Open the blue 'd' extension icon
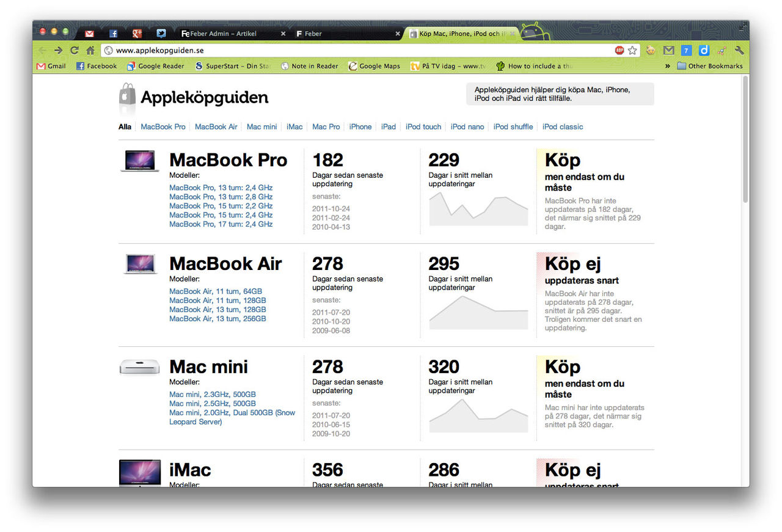The width and height of the screenshot is (782, 532). click(x=704, y=50)
